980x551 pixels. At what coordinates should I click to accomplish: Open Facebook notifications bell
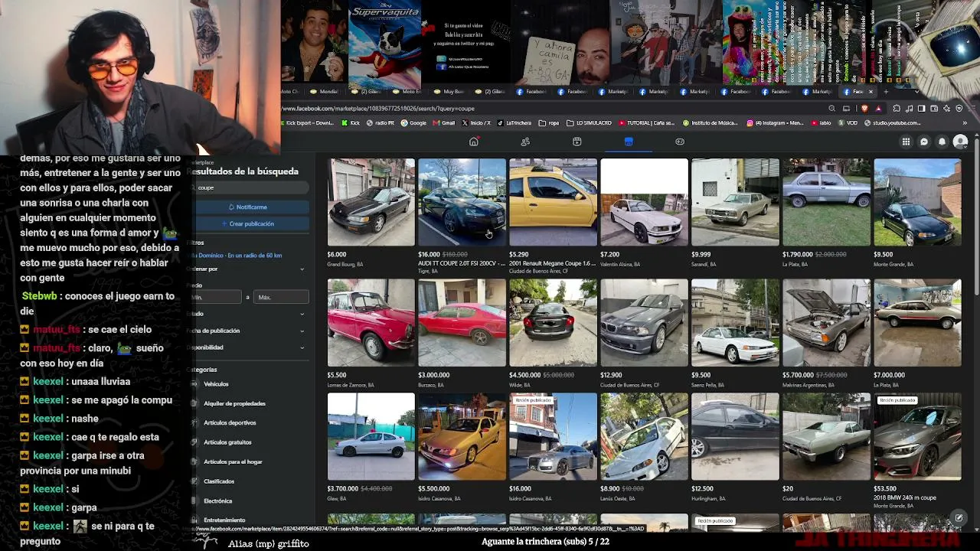tap(942, 142)
